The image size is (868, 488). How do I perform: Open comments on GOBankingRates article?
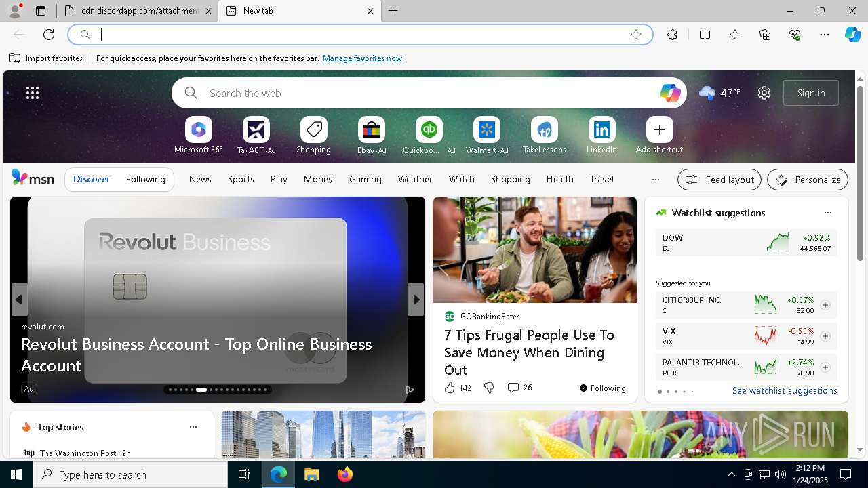pyautogui.click(x=519, y=388)
